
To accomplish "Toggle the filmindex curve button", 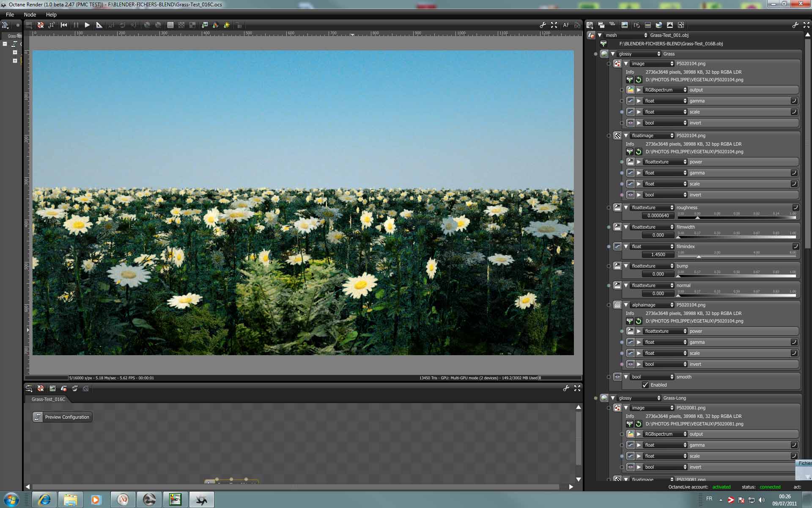I will 795,246.
